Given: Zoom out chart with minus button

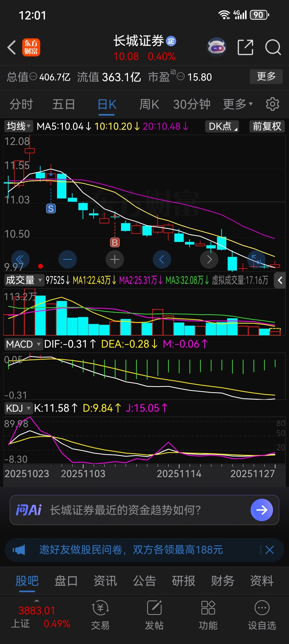Looking at the screenshot, I should click(x=67, y=259).
